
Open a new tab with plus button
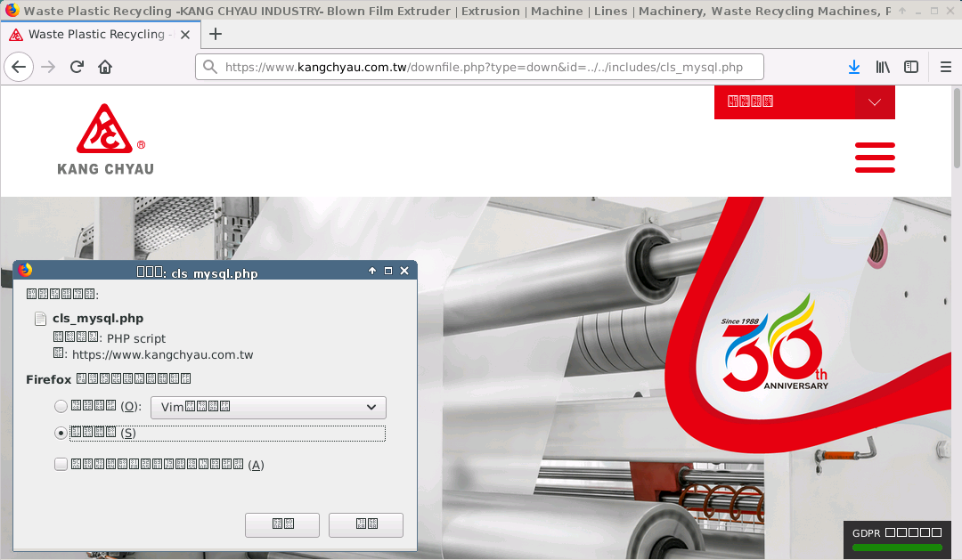216,35
